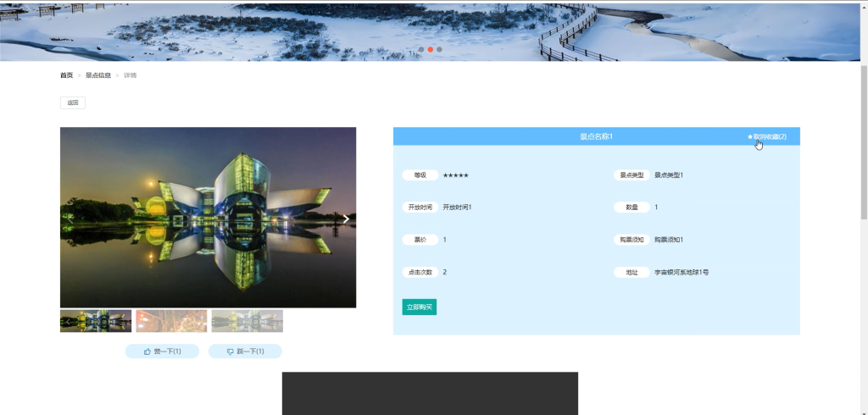The image size is (868, 415).
Task: Click the star 取消收藏 favorite icon
Action: (750, 136)
